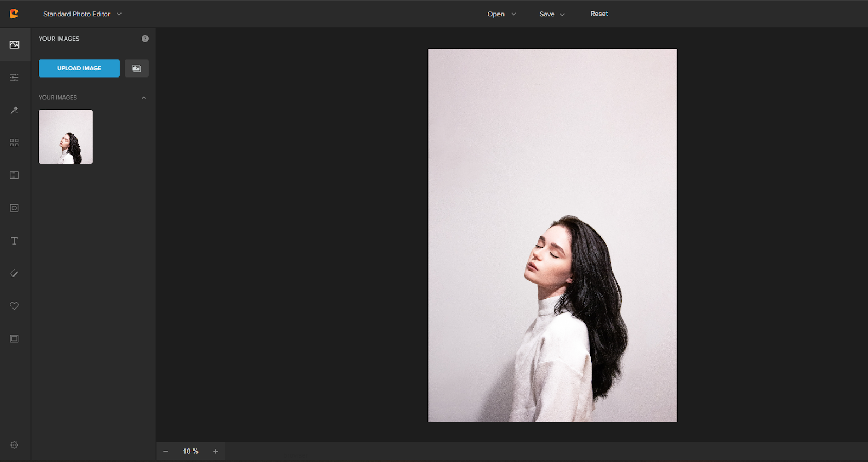
Task: Open the Open dropdown menu
Action: coord(501,14)
